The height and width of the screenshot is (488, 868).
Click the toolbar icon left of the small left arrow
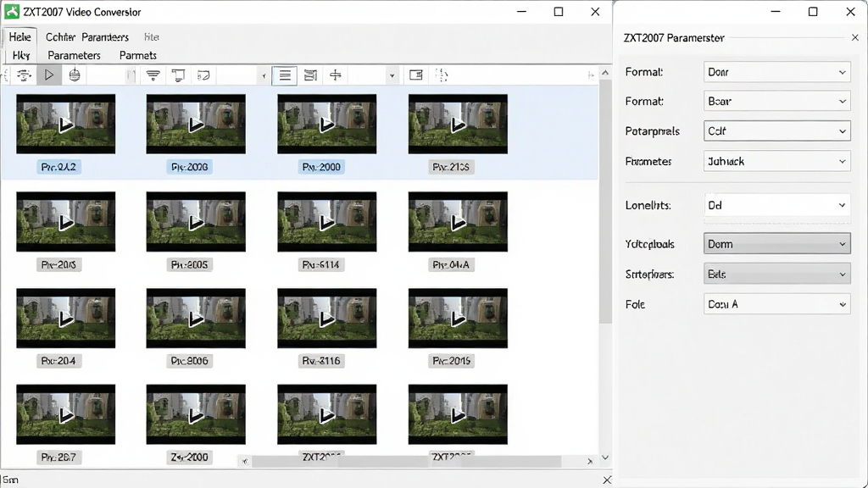pyautogui.click(x=203, y=75)
